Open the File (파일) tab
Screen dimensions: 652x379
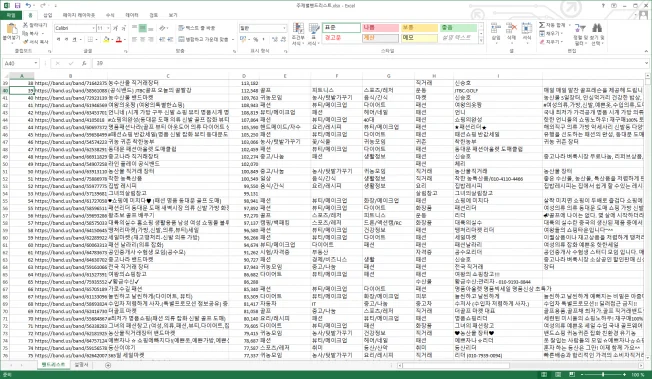point(11,15)
